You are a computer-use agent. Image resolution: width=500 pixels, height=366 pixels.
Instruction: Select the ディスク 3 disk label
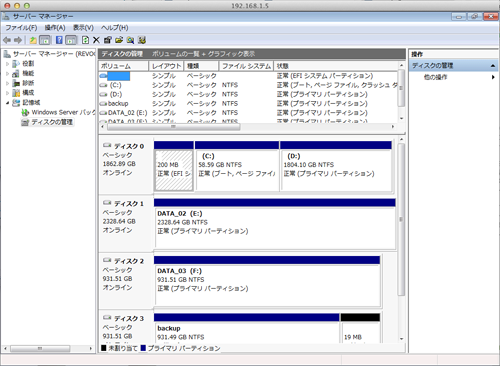(x=129, y=318)
